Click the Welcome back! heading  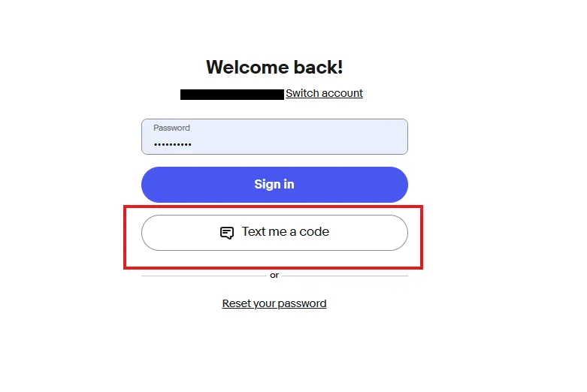click(x=274, y=67)
